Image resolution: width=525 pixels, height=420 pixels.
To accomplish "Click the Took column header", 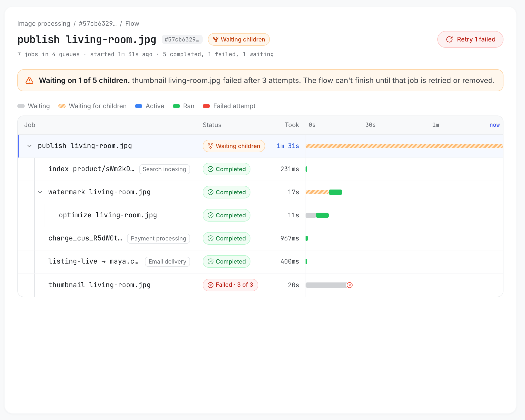I will (292, 125).
